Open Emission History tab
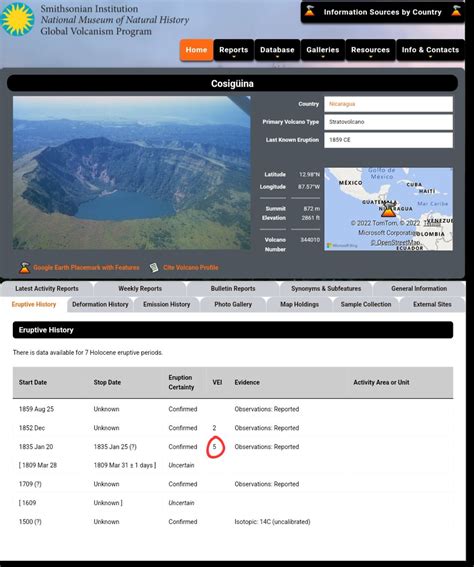Image resolution: width=474 pixels, height=567 pixels. 166,304
